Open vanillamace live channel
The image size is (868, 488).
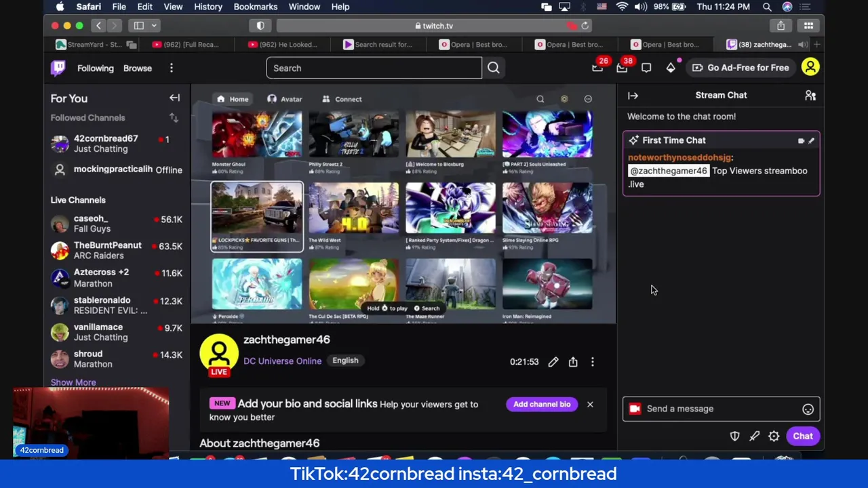[x=117, y=332]
